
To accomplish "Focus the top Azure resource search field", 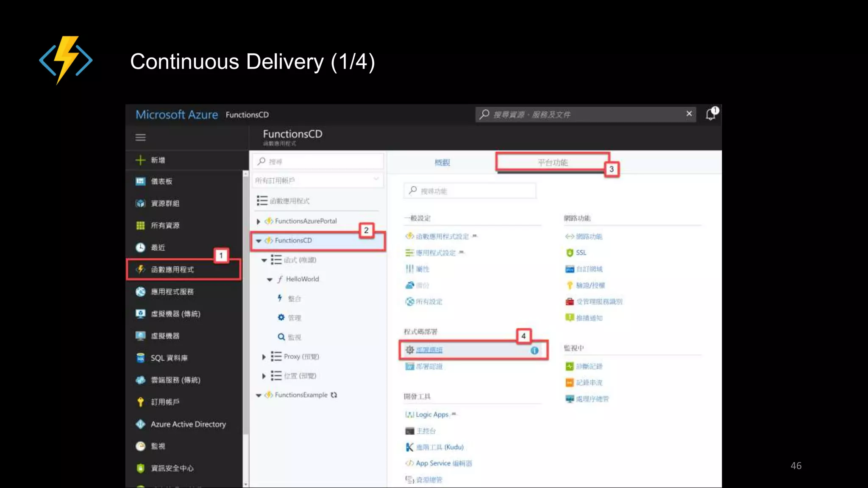I will coord(586,114).
